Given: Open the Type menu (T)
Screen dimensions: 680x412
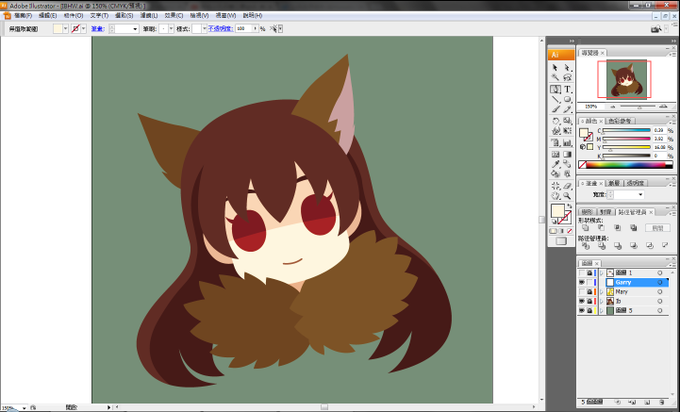Looking at the screenshot, I should 99,15.
